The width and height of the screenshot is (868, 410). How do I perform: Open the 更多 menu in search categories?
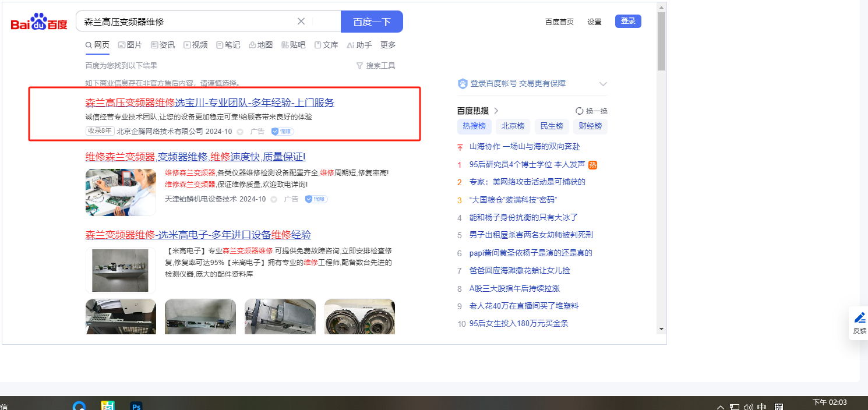[388, 45]
